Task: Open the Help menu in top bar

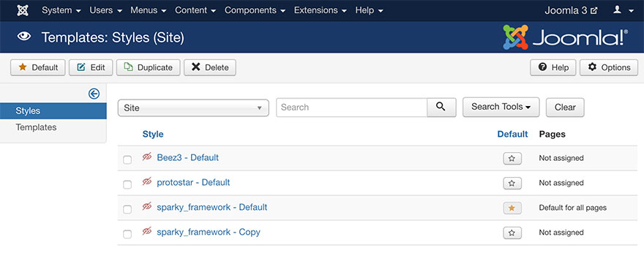Action: 370,10
